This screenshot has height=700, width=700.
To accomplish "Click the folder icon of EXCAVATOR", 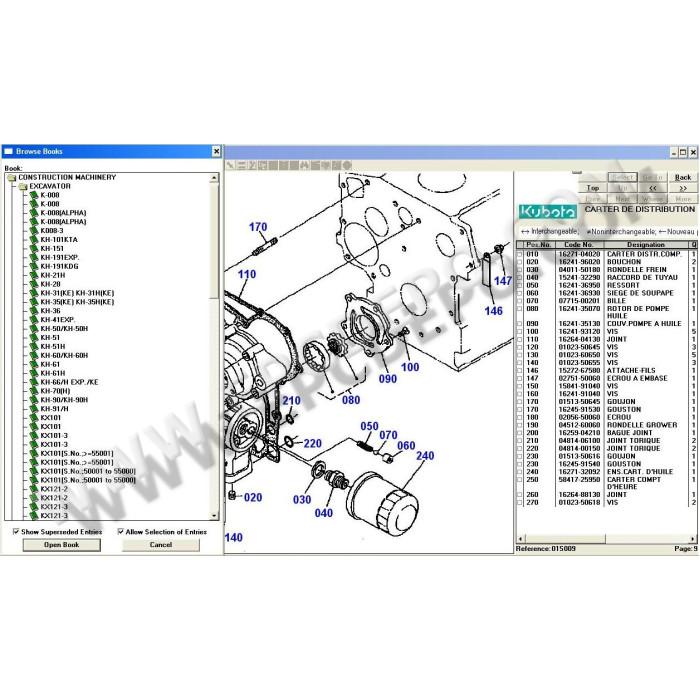I will (23, 186).
